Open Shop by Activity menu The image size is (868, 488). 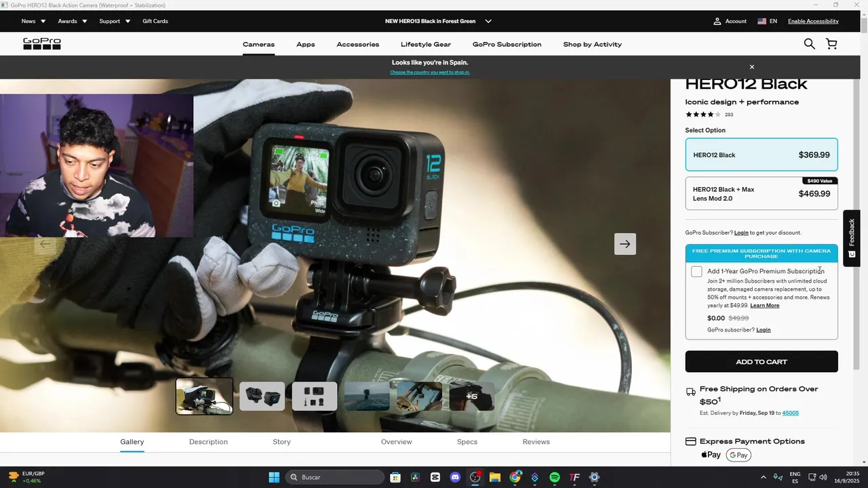tap(592, 45)
